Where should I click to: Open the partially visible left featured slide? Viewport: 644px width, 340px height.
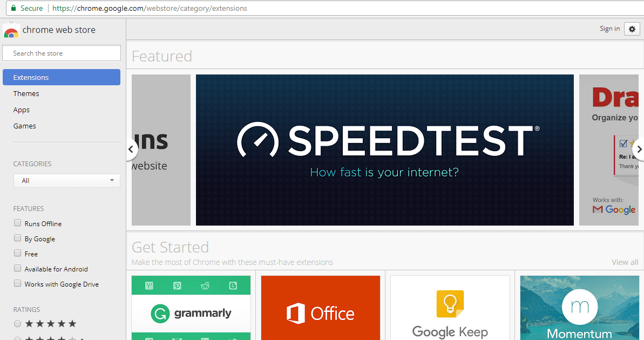pyautogui.click(x=161, y=150)
